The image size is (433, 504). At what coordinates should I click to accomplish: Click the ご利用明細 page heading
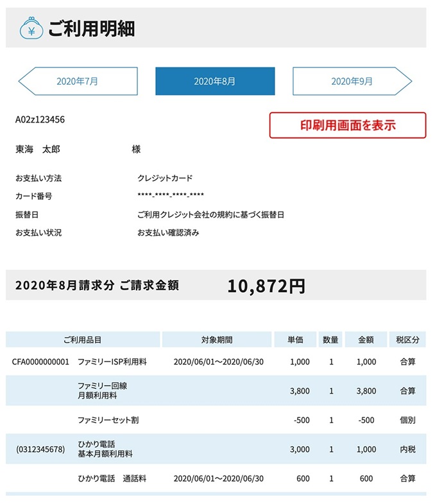coord(92,28)
